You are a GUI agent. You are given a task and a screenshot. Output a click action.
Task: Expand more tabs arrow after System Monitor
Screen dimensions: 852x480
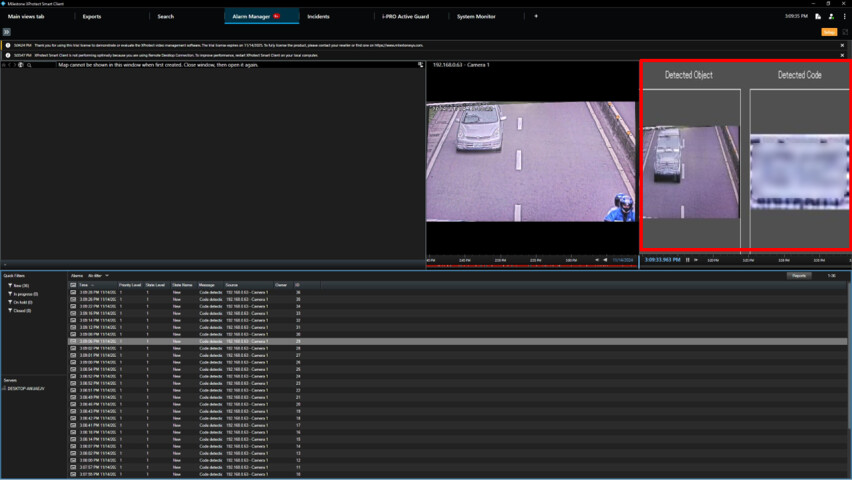pos(536,16)
